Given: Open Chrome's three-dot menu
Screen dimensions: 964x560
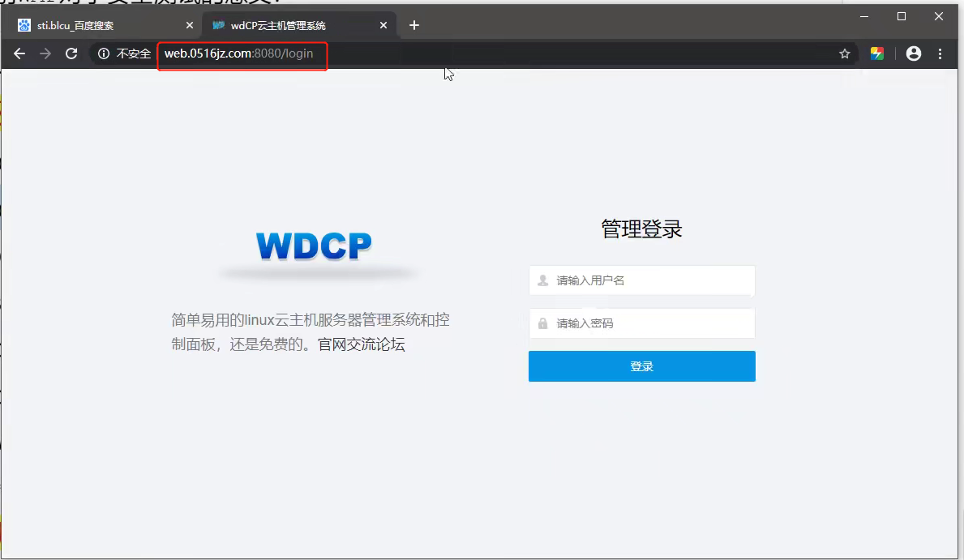Looking at the screenshot, I should pyautogui.click(x=940, y=54).
